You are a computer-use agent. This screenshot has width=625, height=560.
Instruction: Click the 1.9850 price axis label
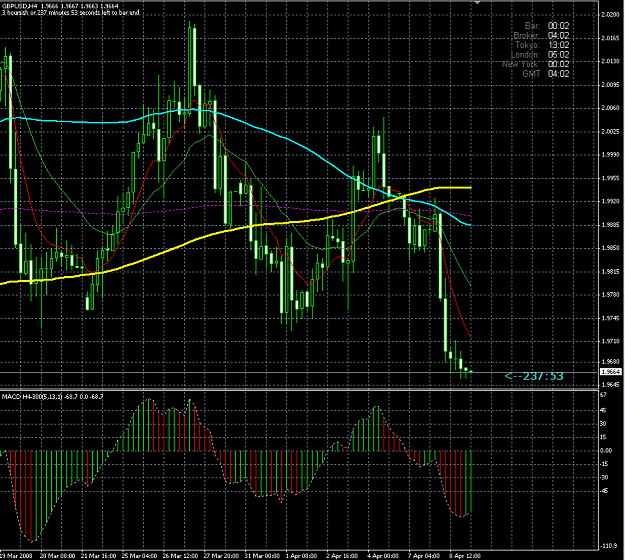610,248
